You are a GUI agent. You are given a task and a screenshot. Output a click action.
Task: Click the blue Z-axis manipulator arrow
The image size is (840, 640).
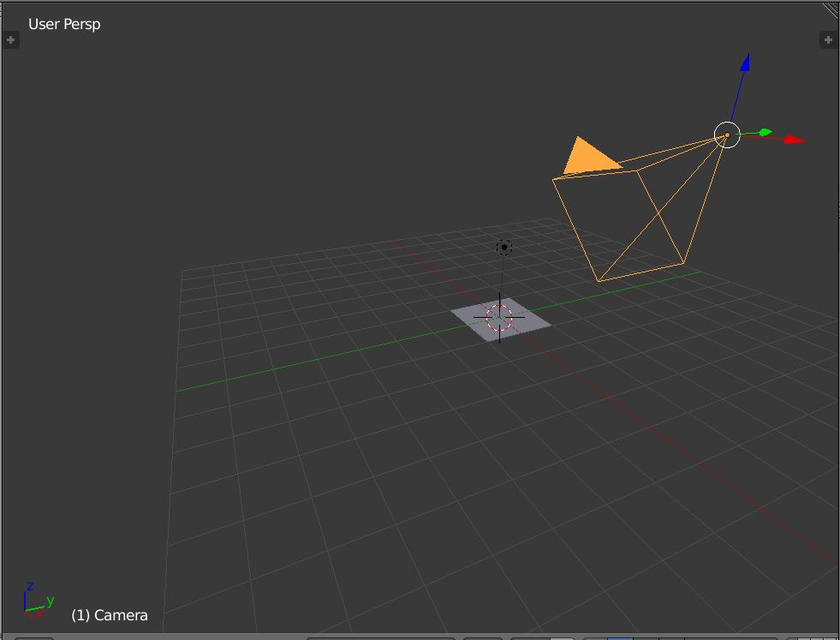point(743,62)
